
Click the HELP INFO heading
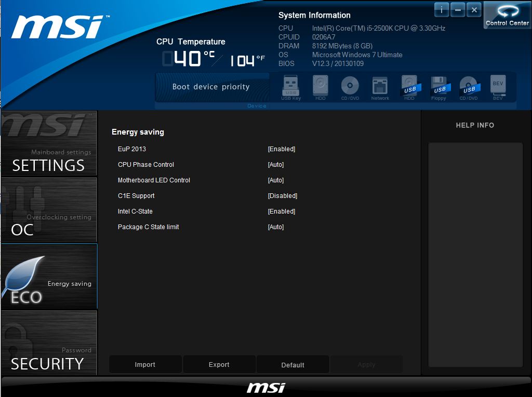coord(475,125)
